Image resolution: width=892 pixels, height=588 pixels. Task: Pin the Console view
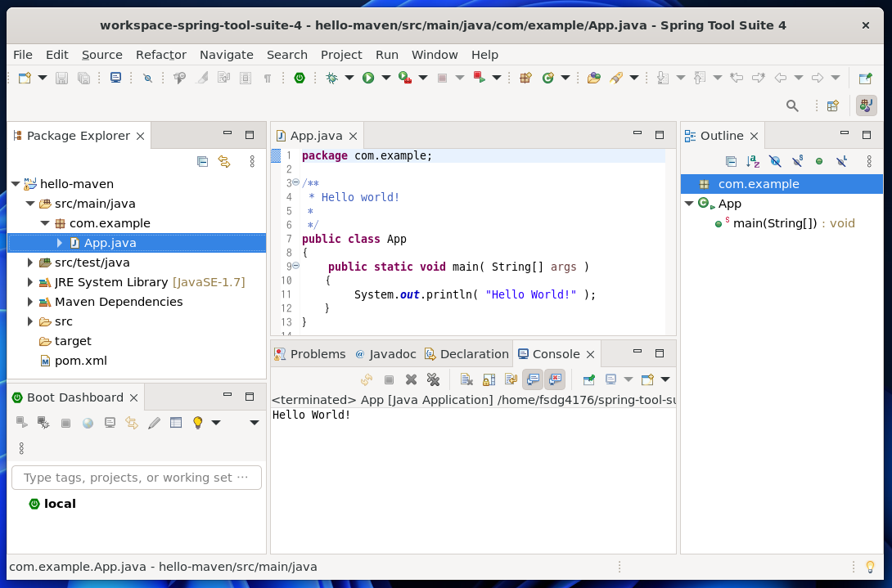coord(587,379)
